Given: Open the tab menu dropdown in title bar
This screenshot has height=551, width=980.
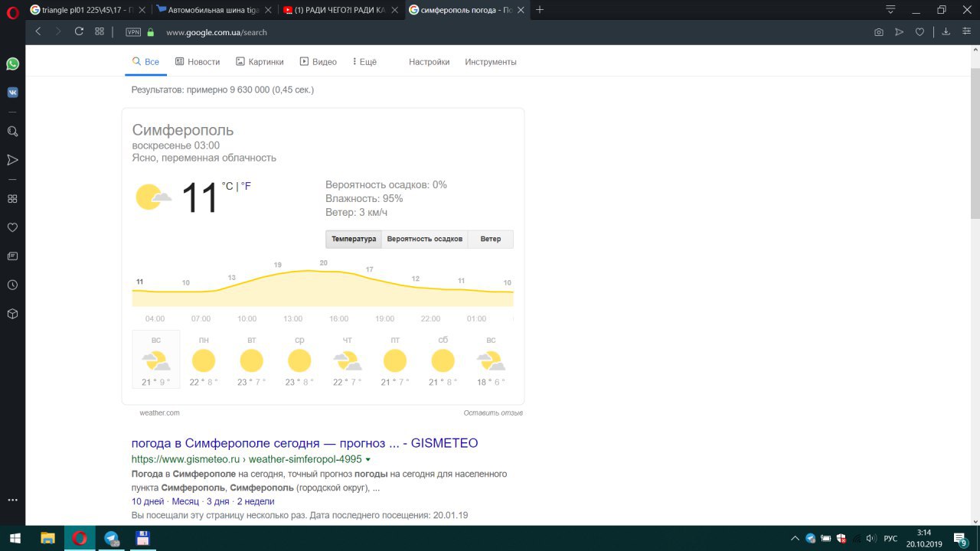Looking at the screenshot, I should [x=890, y=10].
